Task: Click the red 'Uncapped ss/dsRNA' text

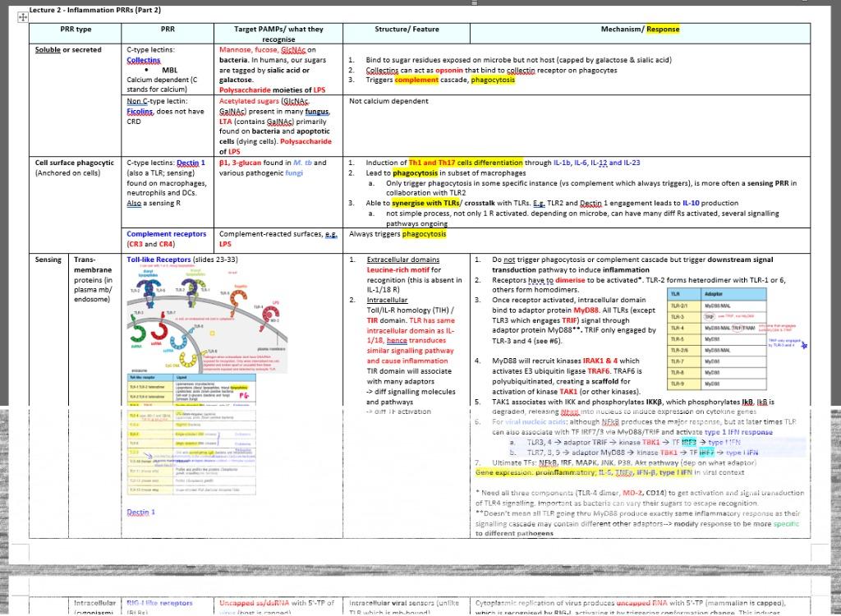Action: pos(255,604)
